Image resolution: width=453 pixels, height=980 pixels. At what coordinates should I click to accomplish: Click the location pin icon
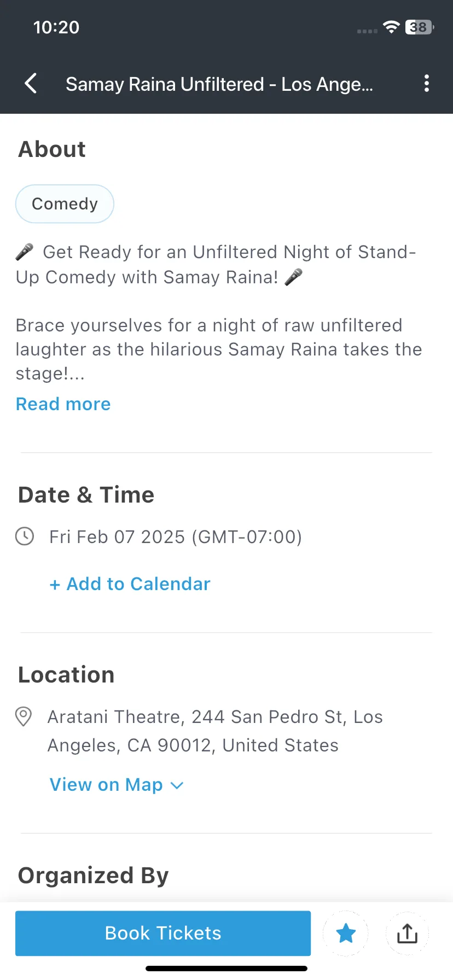(24, 716)
